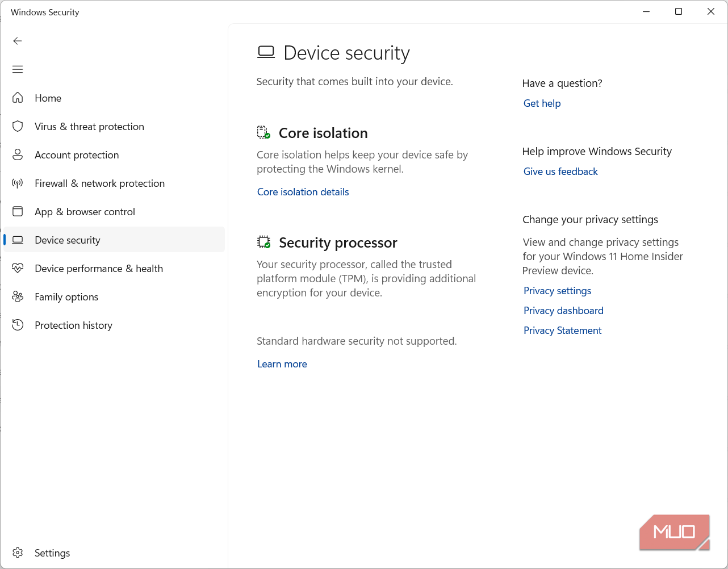Click the Firewall & network protection antenna icon
Viewport: 728px width, 569px height.
[18, 183]
